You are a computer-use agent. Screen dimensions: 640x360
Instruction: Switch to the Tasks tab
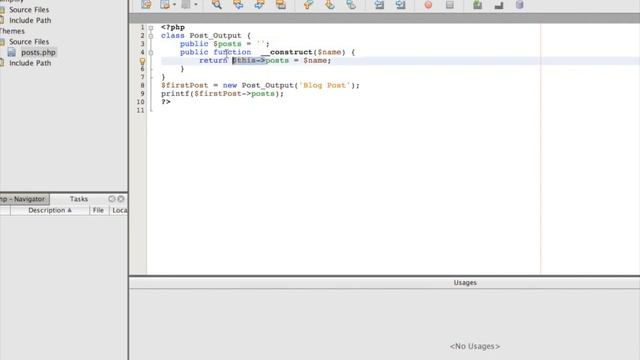click(x=79, y=199)
